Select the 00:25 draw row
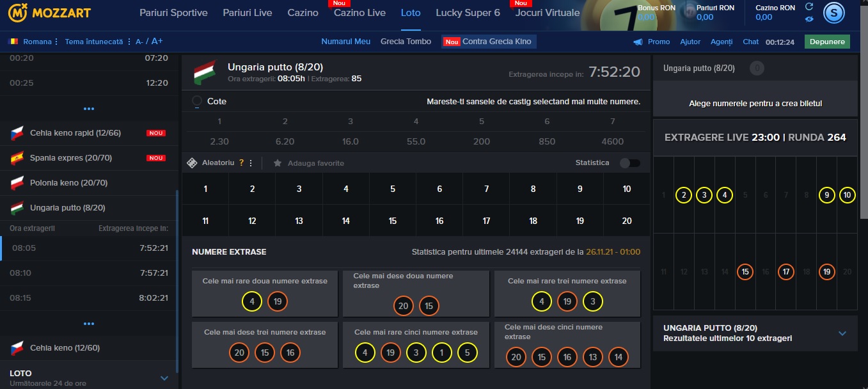868x389 pixels. [x=89, y=83]
